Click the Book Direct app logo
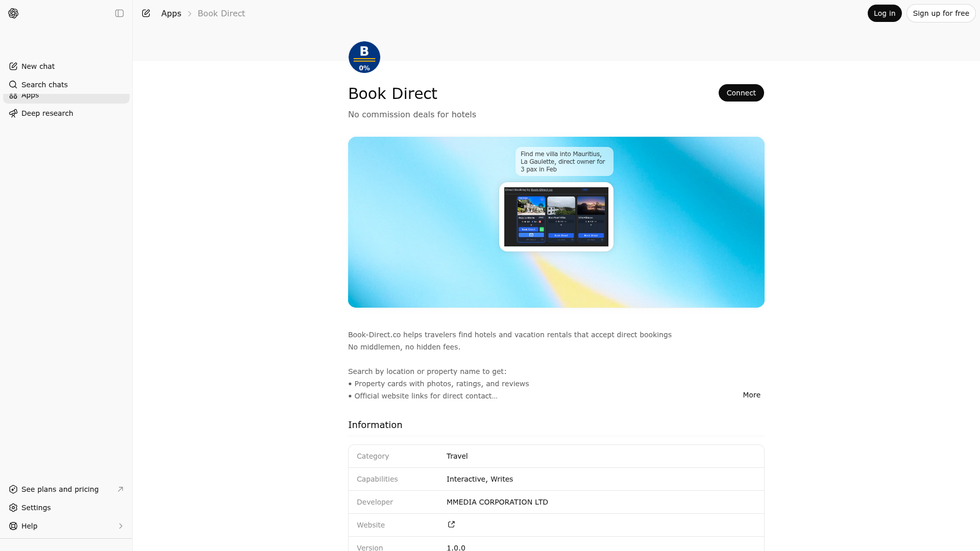This screenshot has height=551, width=980. tap(364, 57)
